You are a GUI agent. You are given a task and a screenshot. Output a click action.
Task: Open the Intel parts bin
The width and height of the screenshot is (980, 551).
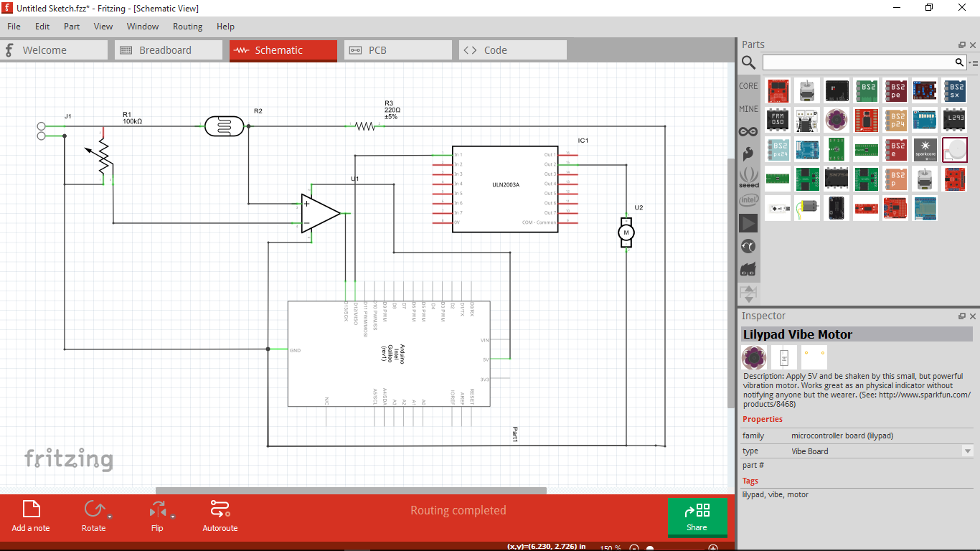point(748,200)
